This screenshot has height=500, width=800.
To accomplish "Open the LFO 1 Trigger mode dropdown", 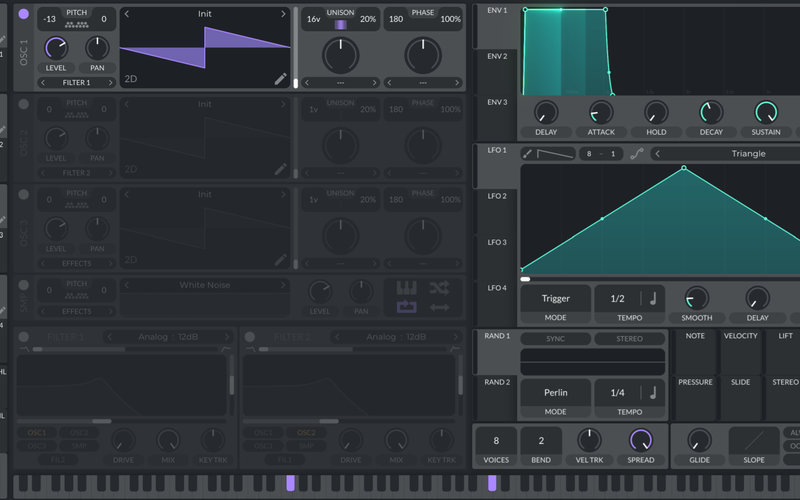I will tap(555, 298).
